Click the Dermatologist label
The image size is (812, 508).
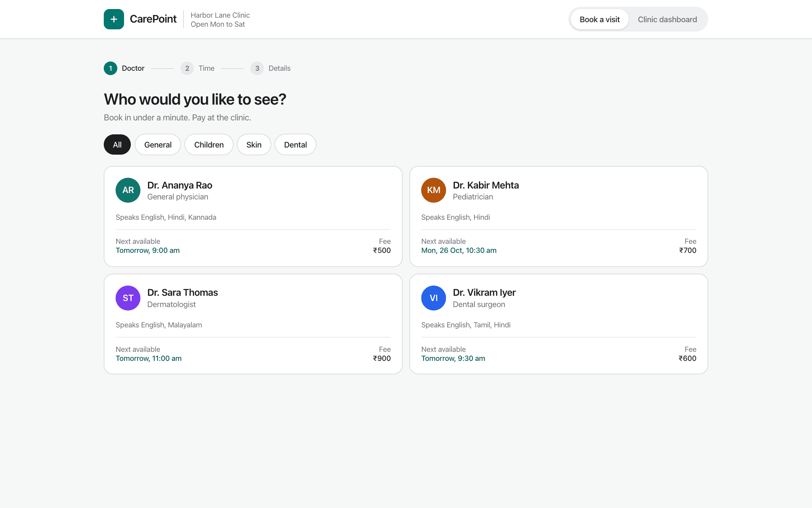click(x=171, y=304)
